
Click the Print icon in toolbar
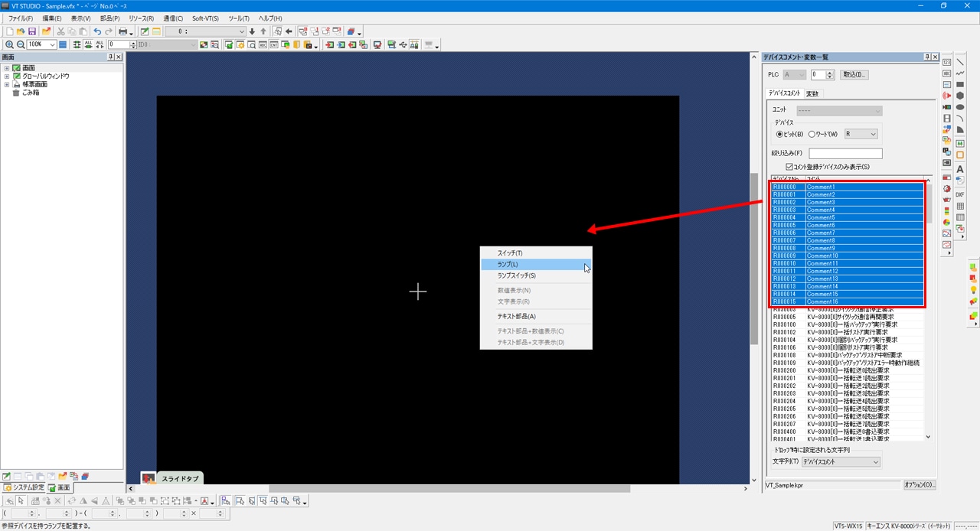pos(122,31)
